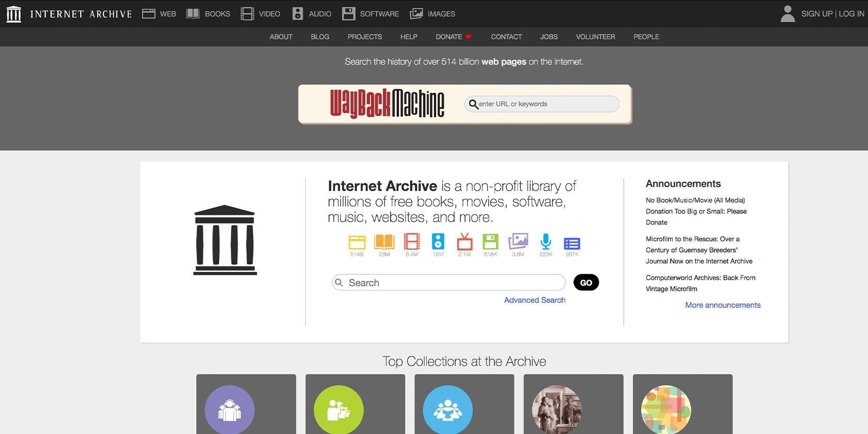Click the orange texts book icon 28M
The width and height of the screenshot is (868, 434).
(x=384, y=242)
